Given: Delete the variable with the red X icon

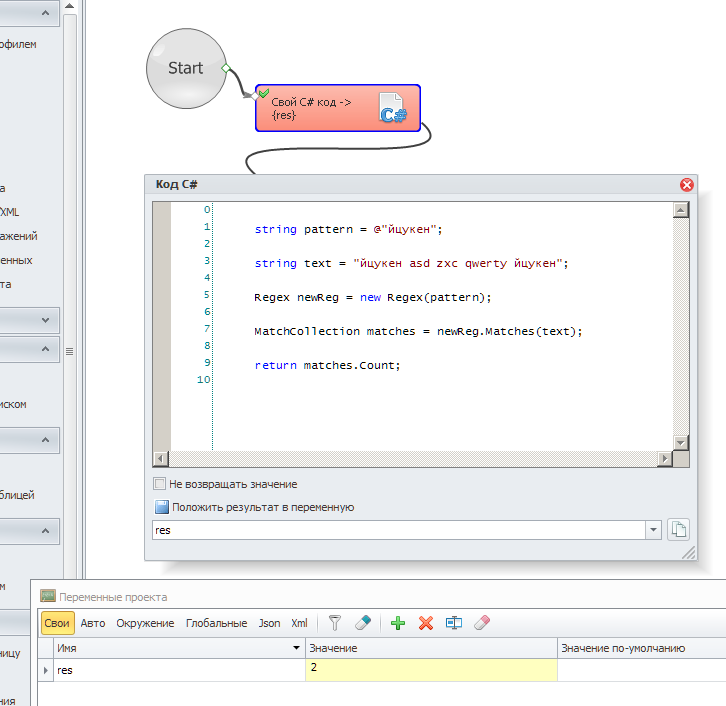Looking at the screenshot, I should [426, 623].
